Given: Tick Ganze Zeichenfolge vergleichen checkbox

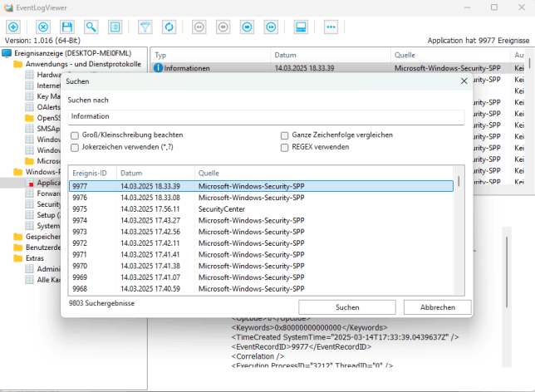Looking at the screenshot, I should pos(285,135).
